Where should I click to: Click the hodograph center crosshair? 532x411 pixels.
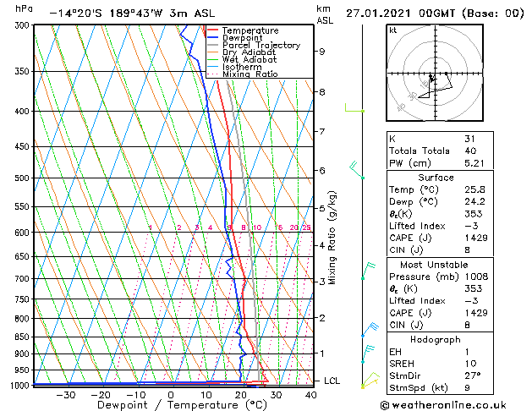pos(436,74)
